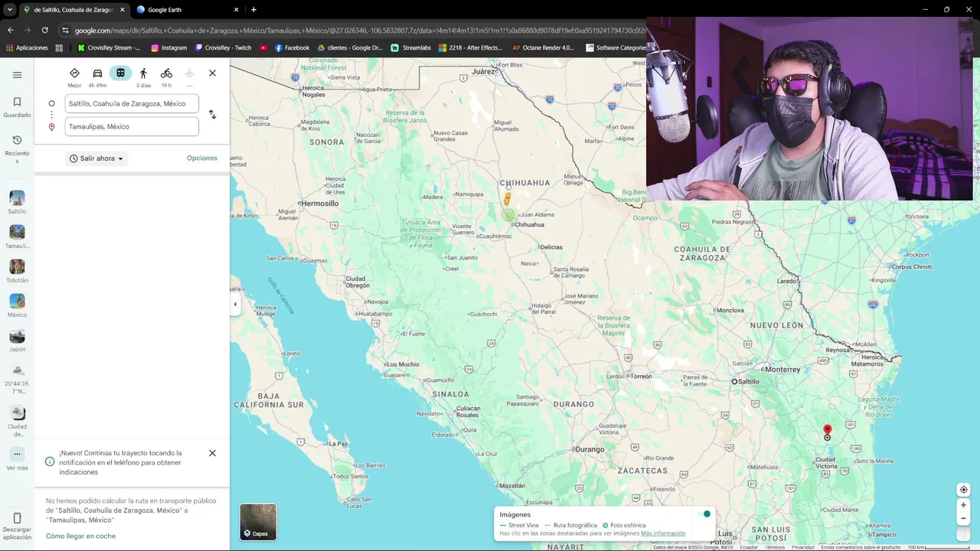
Task: Open recent Ciudad de... sidebar item
Action: 17,422
